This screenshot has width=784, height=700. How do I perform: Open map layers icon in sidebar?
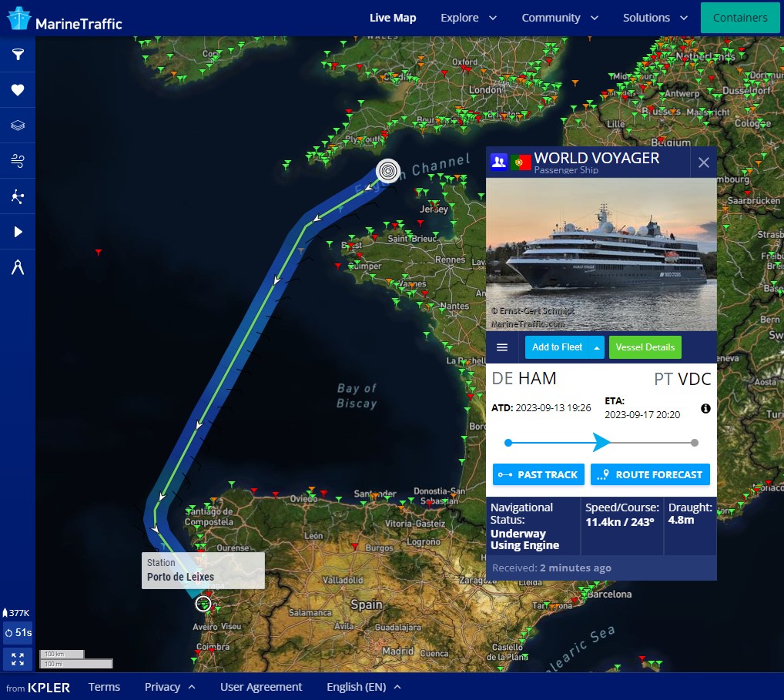(x=18, y=126)
